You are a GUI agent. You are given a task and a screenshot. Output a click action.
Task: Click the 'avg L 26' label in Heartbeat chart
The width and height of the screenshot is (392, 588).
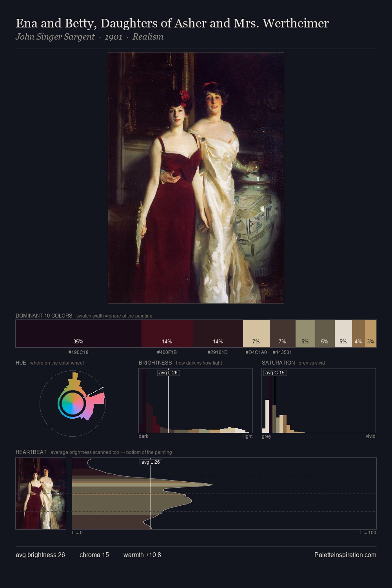tap(151, 462)
